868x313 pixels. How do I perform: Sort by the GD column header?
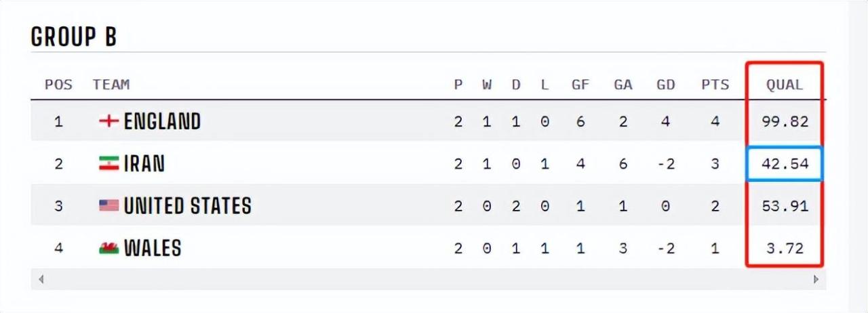pyautogui.click(x=666, y=85)
